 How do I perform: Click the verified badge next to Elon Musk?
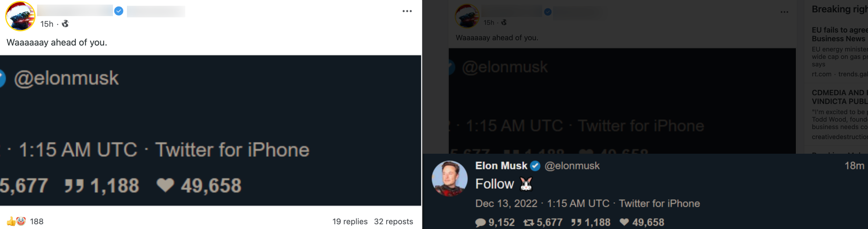[535, 166]
